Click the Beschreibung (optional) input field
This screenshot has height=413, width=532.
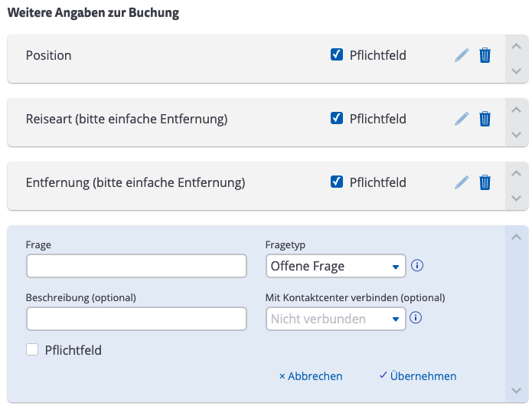136,319
